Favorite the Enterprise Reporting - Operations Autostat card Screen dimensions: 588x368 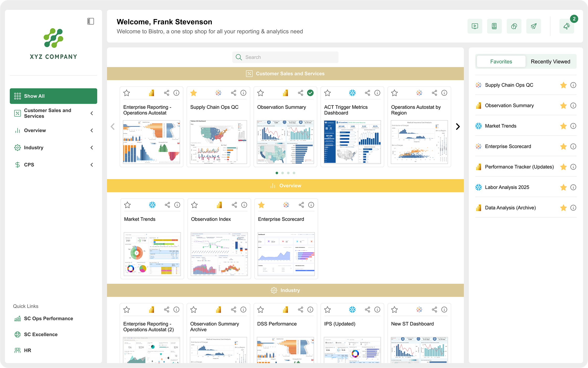(127, 93)
